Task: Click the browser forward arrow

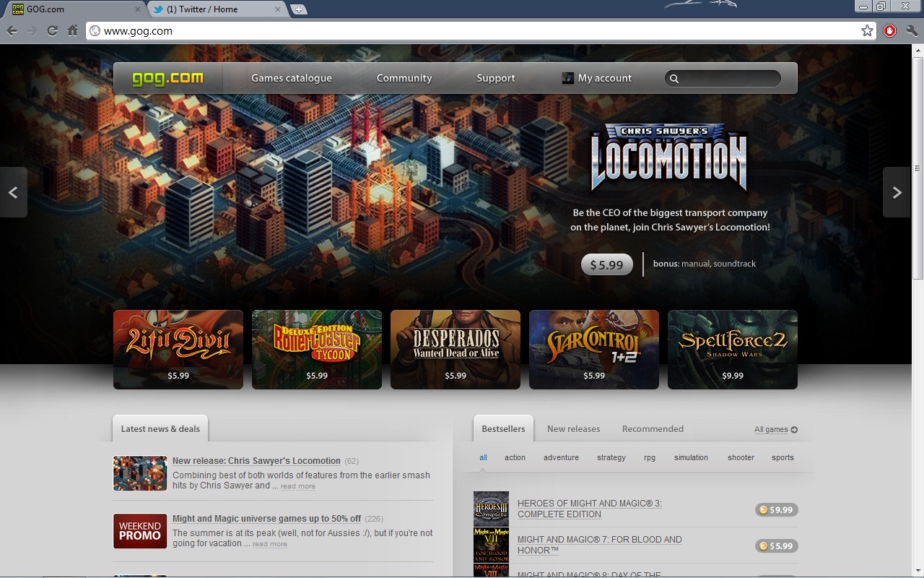Action: point(32,30)
